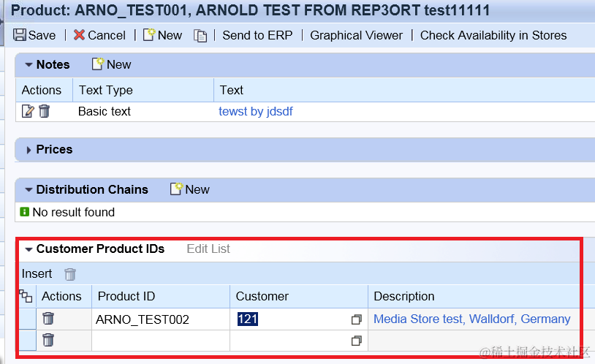Viewport: 595px width, 364px height.
Task: Click the 'Actions' column header in the Notes table
Action: [x=42, y=90]
